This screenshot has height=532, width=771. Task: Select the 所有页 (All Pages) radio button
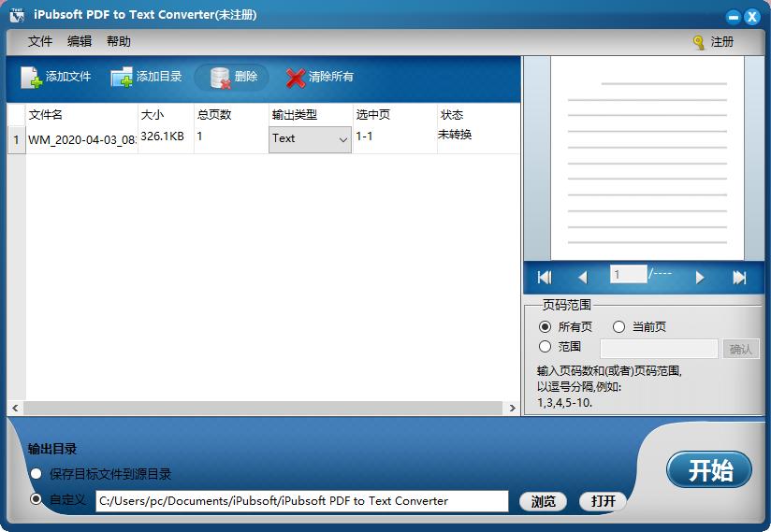click(546, 327)
